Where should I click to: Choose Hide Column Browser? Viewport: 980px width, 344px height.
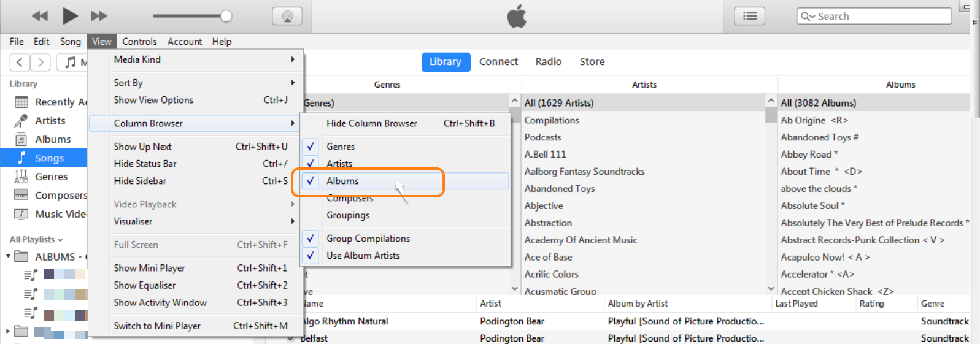pyautogui.click(x=406, y=123)
